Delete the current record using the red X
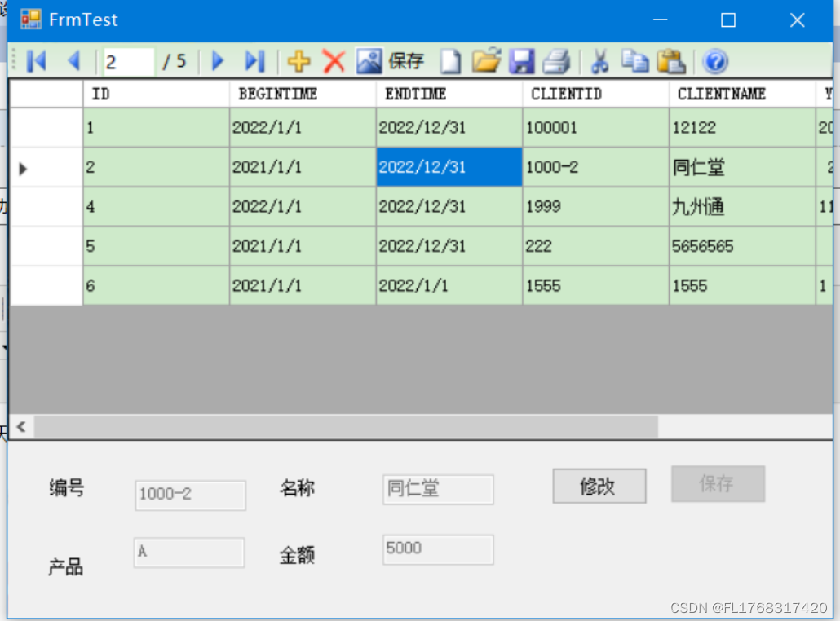This screenshot has height=621, width=840. (334, 61)
